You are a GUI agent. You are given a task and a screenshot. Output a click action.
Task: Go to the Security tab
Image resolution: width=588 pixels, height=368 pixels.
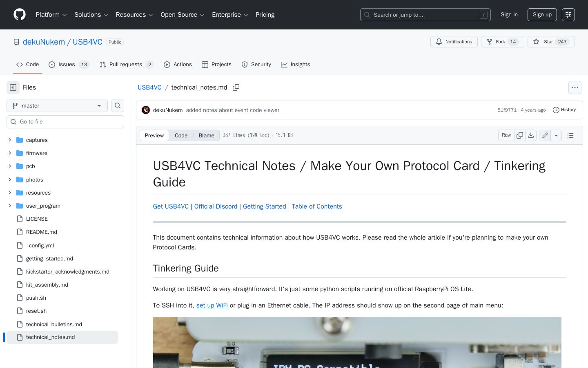tap(256, 65)
